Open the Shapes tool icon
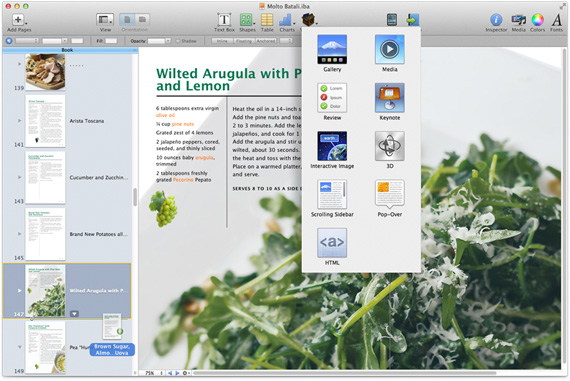This screenshot has height=381, width=570. (246, 19)
